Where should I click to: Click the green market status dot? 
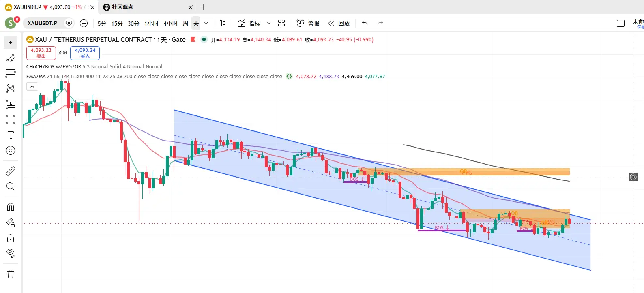point(204,39)
